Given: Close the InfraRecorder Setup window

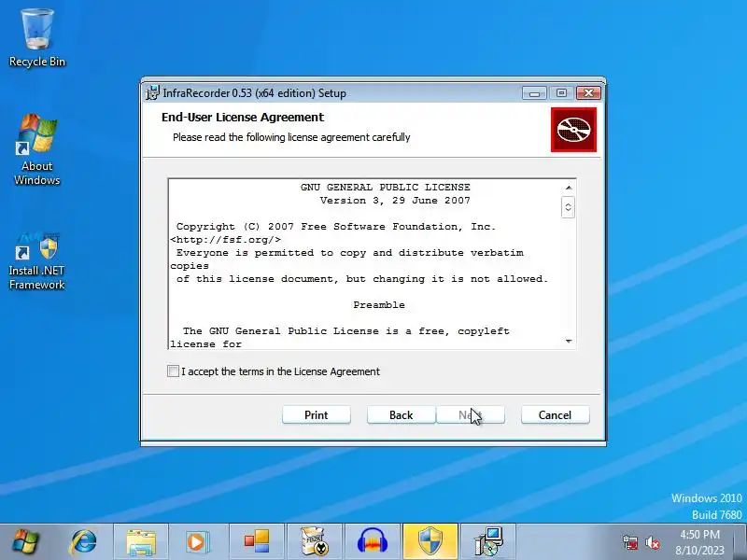Looking at the screenshot, I should click(x=588, y=92).
